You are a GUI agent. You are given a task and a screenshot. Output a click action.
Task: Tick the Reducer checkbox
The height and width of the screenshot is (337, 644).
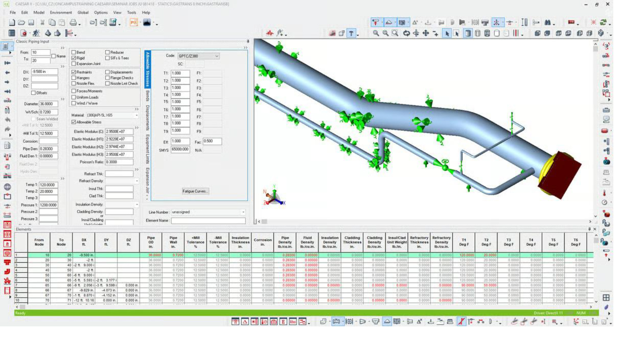[107, 52]
